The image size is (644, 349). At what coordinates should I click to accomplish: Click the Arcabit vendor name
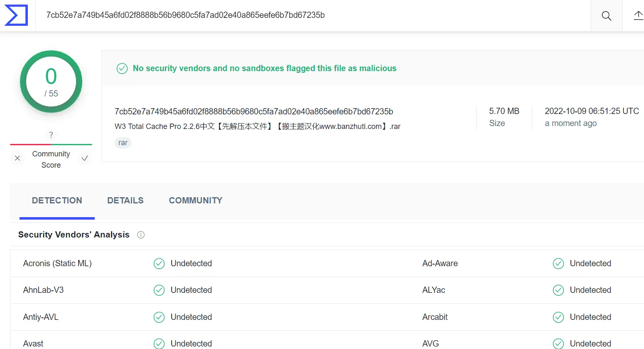click(x=435, y=317)
